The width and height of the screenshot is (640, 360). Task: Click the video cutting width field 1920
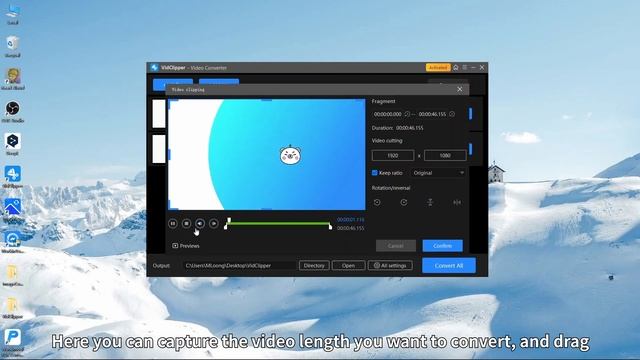tap(393, 156)
